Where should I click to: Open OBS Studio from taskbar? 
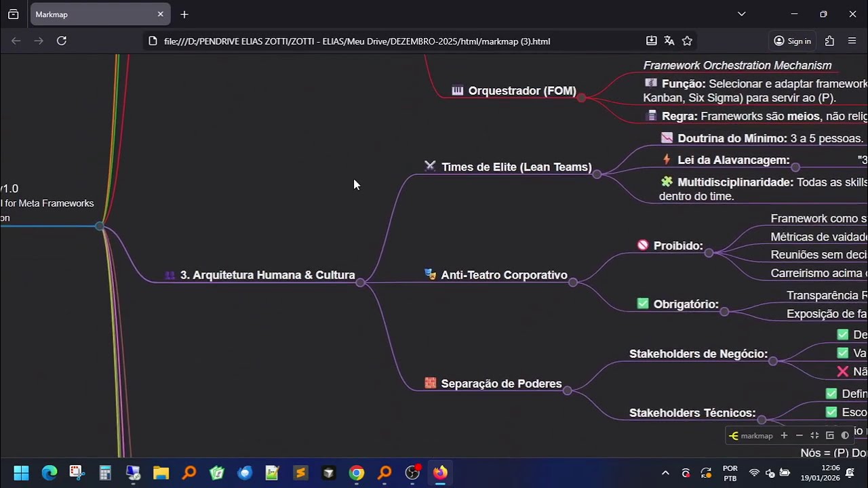pos(412,473)
